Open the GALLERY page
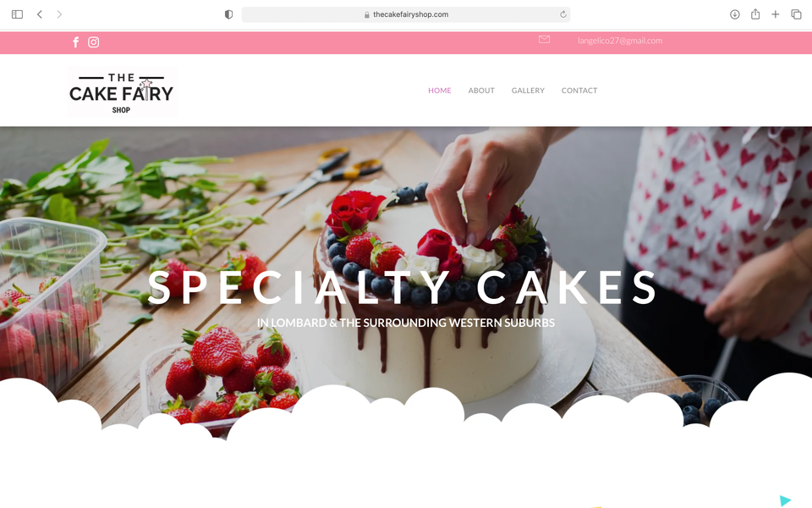 tap(528, 91)
